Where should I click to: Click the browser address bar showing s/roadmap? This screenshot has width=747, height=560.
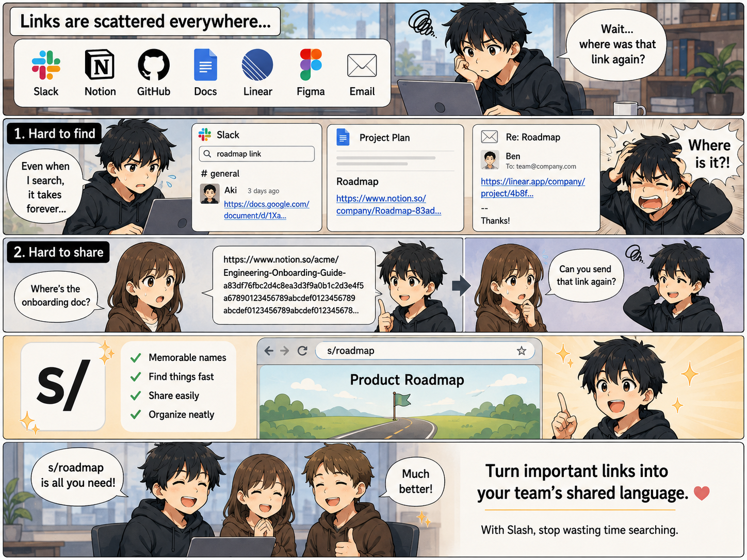pyautogui.click(x=425, y=351)
